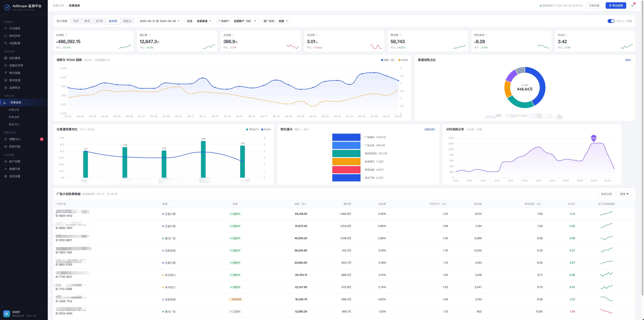This screenshot has width=644, height=320.
Task: Click the 品牌安全 sidebar icon
Action: point(6,88)
